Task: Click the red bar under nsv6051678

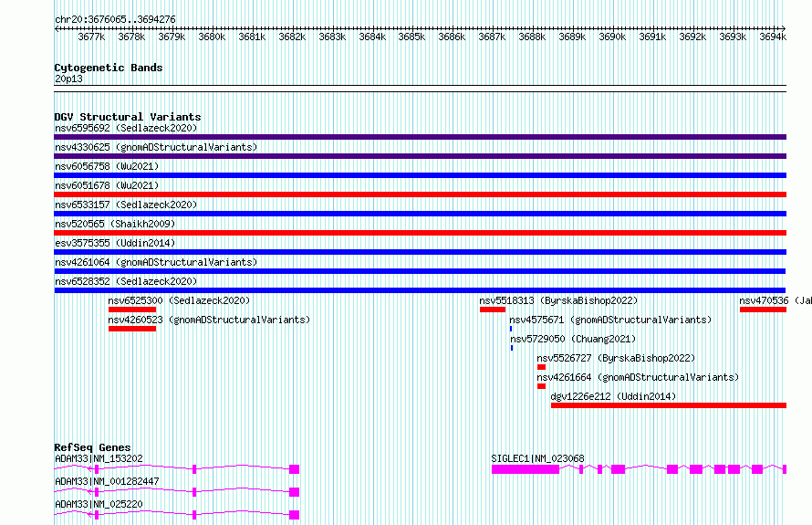Action: [x=420, y=194]
